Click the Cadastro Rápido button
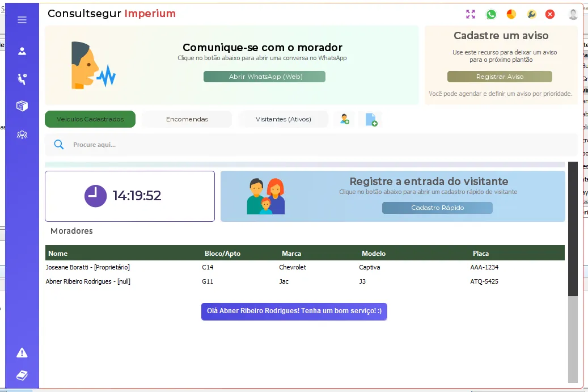The image size is (588, 392). 437,208
